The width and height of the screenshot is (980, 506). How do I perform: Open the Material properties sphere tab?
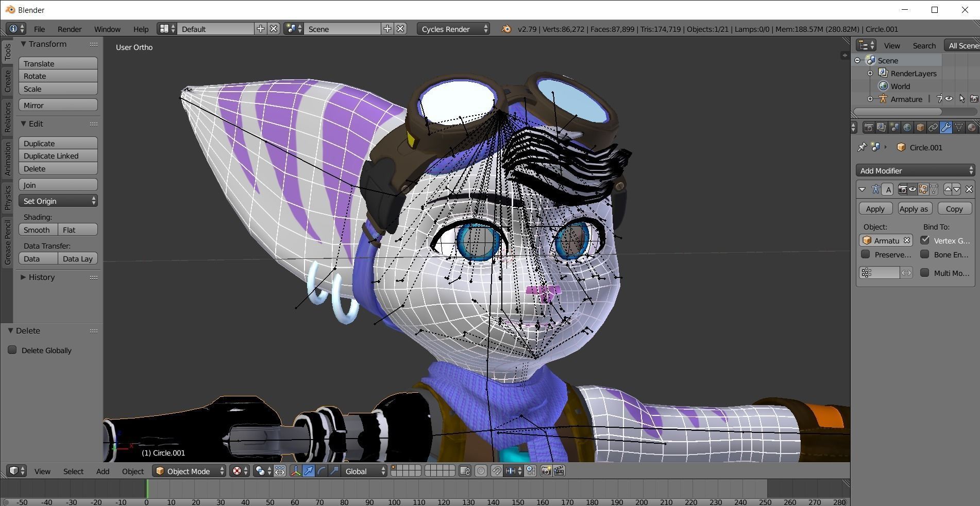coord(972,127)
